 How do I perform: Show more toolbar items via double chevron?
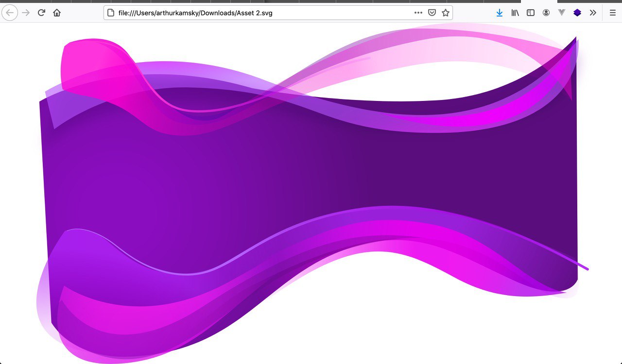point(593,13)
